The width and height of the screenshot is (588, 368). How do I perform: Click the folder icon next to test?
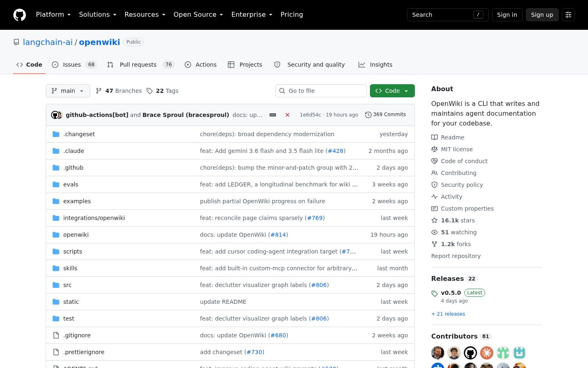pos(56,319)
